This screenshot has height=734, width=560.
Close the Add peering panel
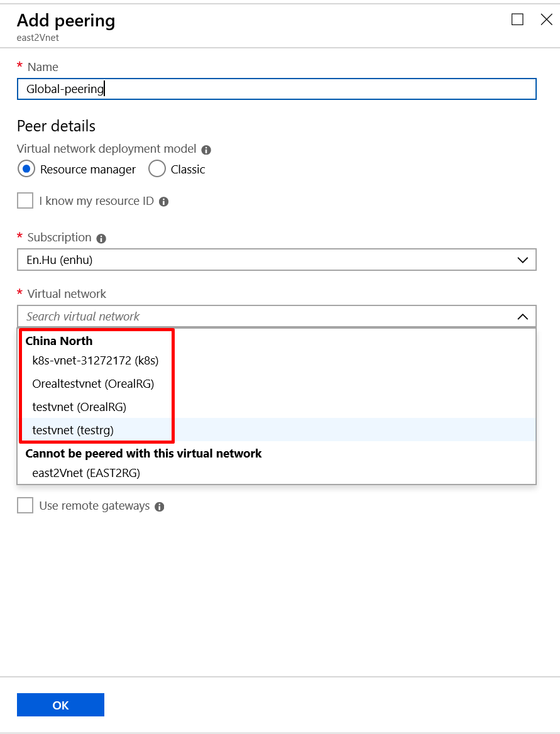click(x=546, y=19)
